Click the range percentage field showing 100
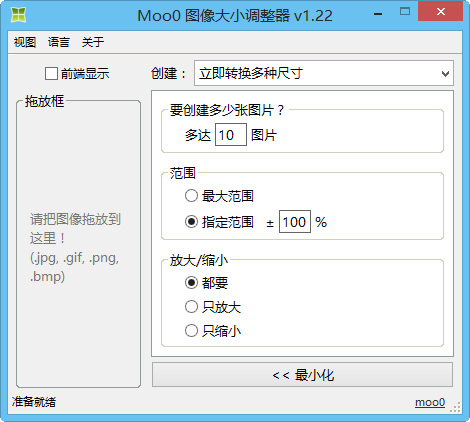 (295, 222)
